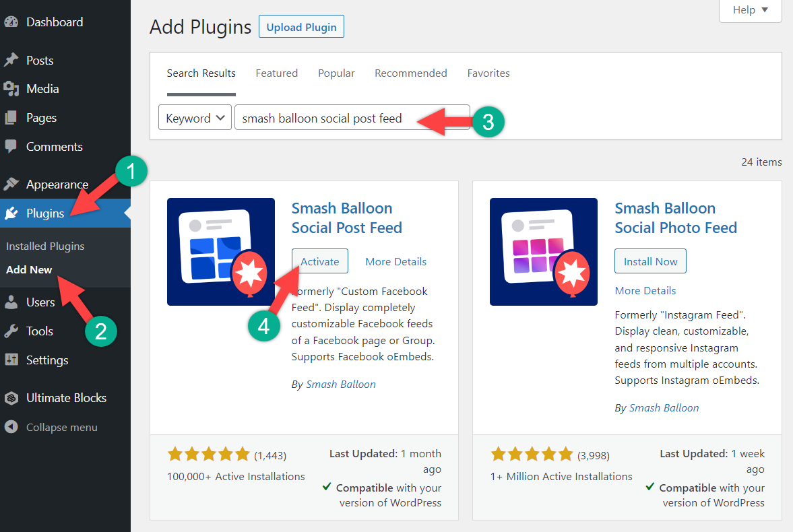
Task: Click the Upload Plugin button
Action: [301, 27]
